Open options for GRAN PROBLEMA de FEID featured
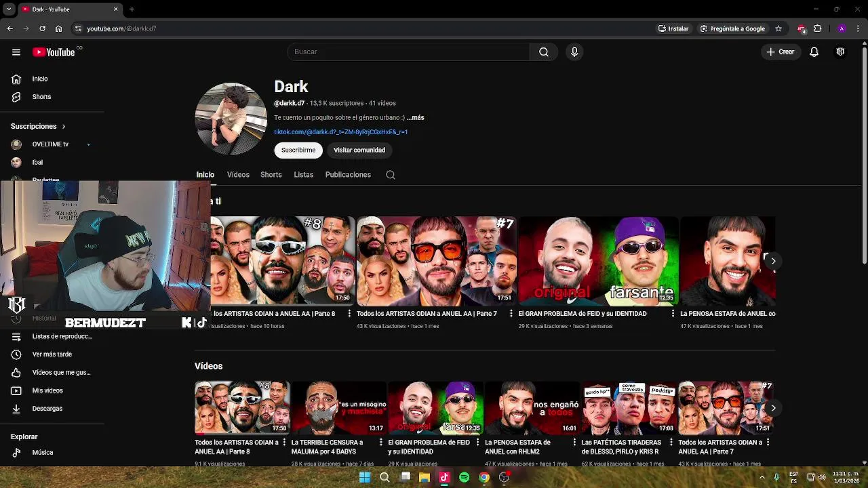Image resolution: width=868 pixels, height=488 pixels. 673,314
